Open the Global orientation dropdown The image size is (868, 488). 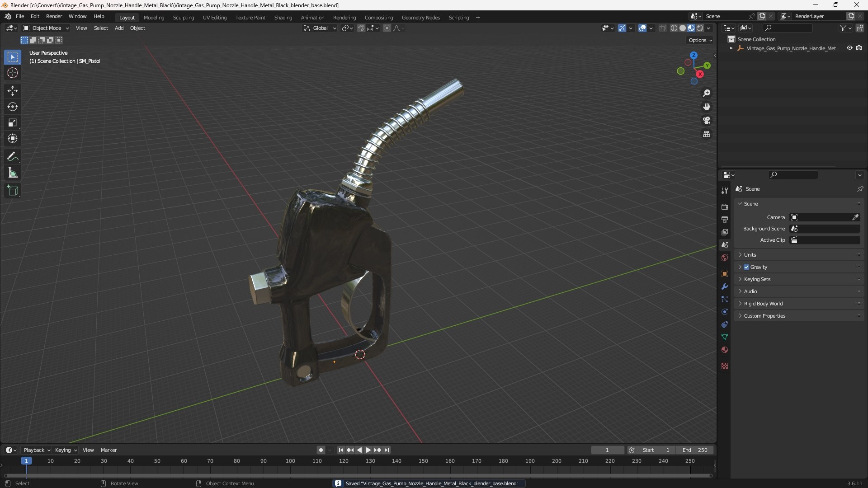click(320, 28)
